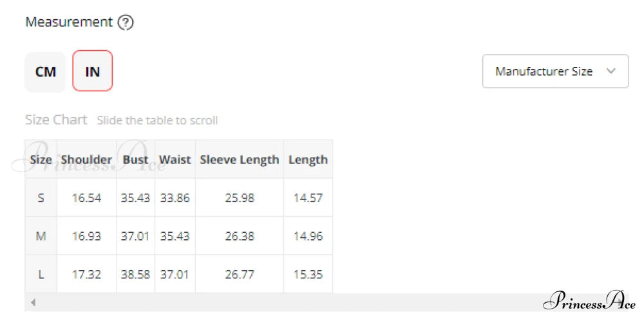Click the Waist column header
The width and height of the screenshot is (644, 319).
[175, 159]
